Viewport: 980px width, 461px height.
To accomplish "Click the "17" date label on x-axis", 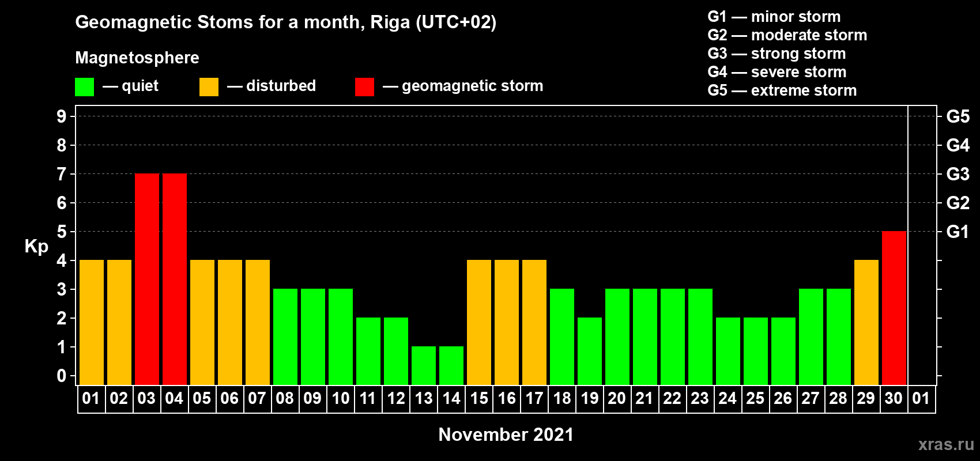I will tap(534, 398).
